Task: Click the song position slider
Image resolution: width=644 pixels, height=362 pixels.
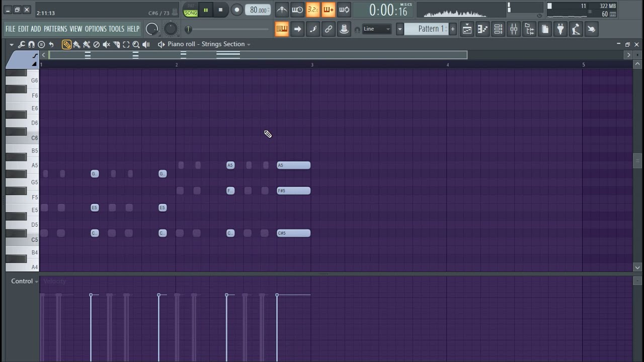Action: pyautogui.click(x=228, y=29)
